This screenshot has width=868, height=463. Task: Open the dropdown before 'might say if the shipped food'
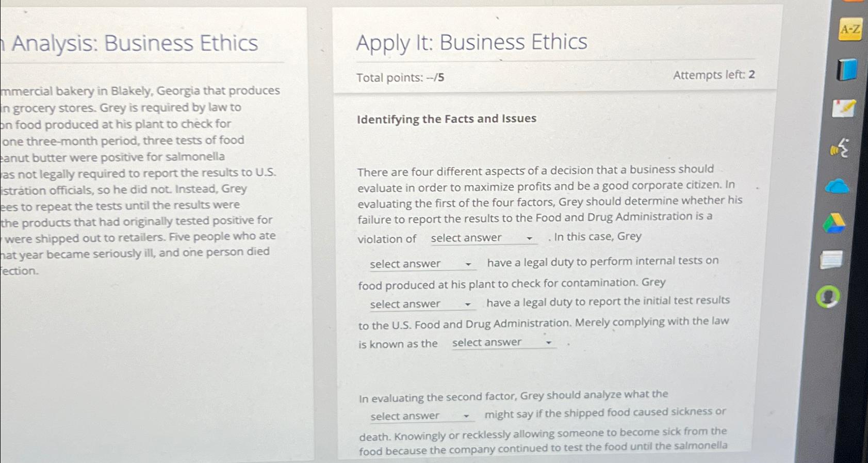coord(420,417)
